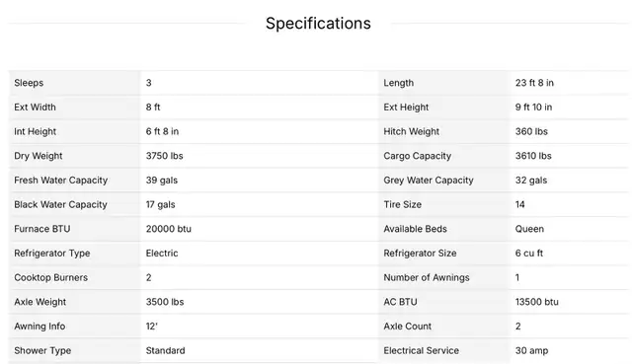This screenshot has width=632, height=364.
Task: Click the Specifications heading
Action: coord(318,24)
